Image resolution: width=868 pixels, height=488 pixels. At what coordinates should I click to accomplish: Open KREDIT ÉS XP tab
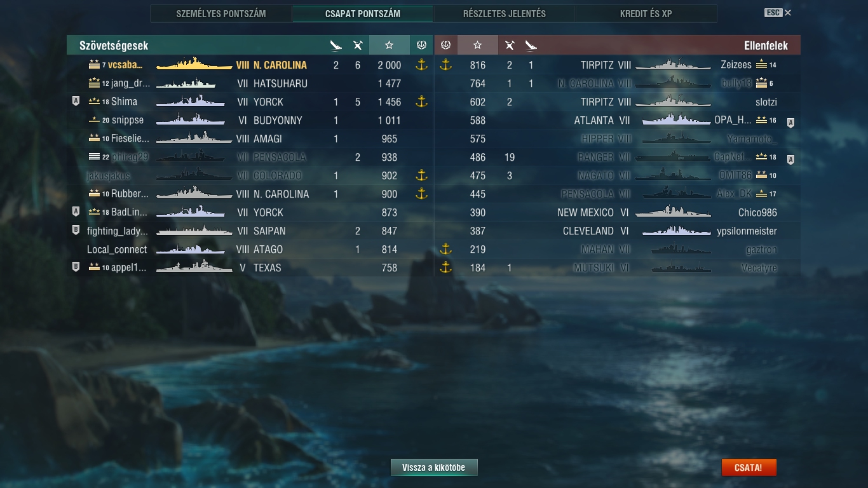pos(646,13)
